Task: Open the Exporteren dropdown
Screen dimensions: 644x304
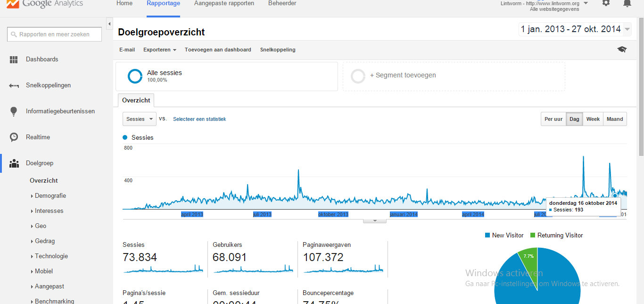Action: [160, 50]
